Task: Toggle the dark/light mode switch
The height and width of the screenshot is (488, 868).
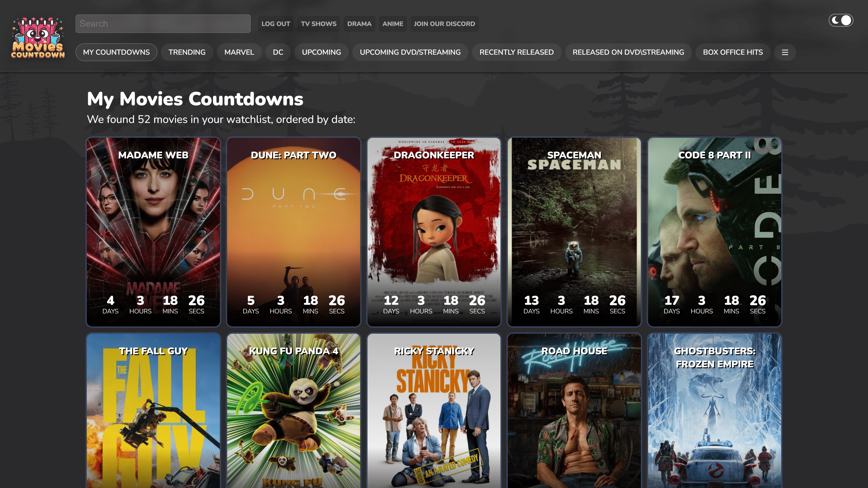Action: tap(841, 21)
